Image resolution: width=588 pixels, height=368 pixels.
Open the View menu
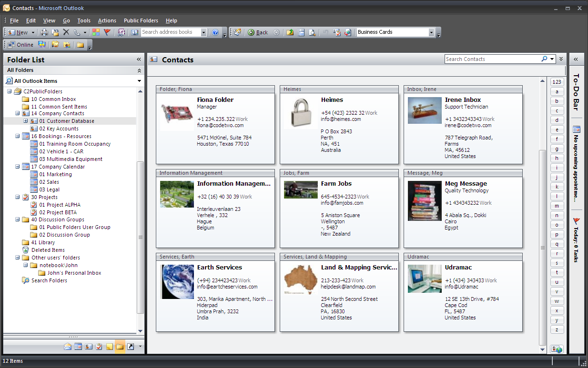(x=49, y=20)
